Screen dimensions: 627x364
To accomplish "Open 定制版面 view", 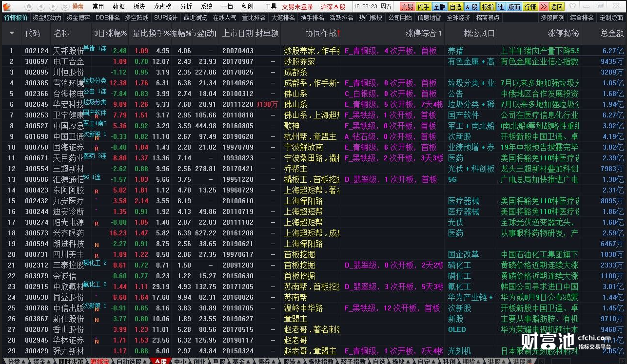I will click(x=611, y=18).
